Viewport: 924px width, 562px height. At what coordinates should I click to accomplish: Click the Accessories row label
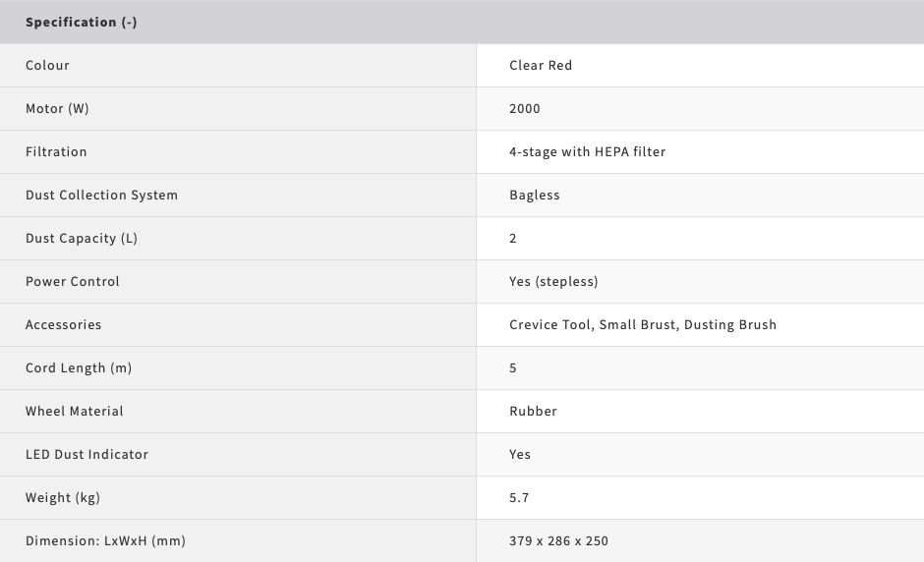(x=63, y=324)
